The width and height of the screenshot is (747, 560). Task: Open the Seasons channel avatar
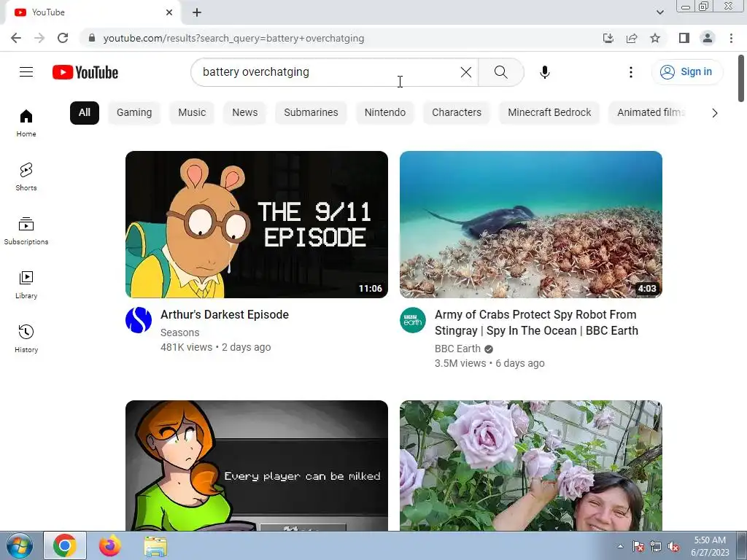point(139,320)
